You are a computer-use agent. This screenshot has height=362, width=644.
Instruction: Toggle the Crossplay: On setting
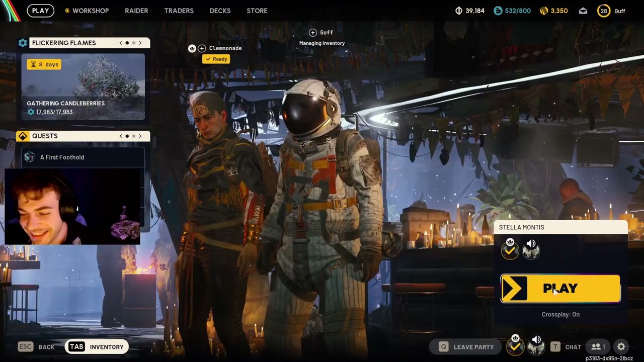tap(560, 314)
